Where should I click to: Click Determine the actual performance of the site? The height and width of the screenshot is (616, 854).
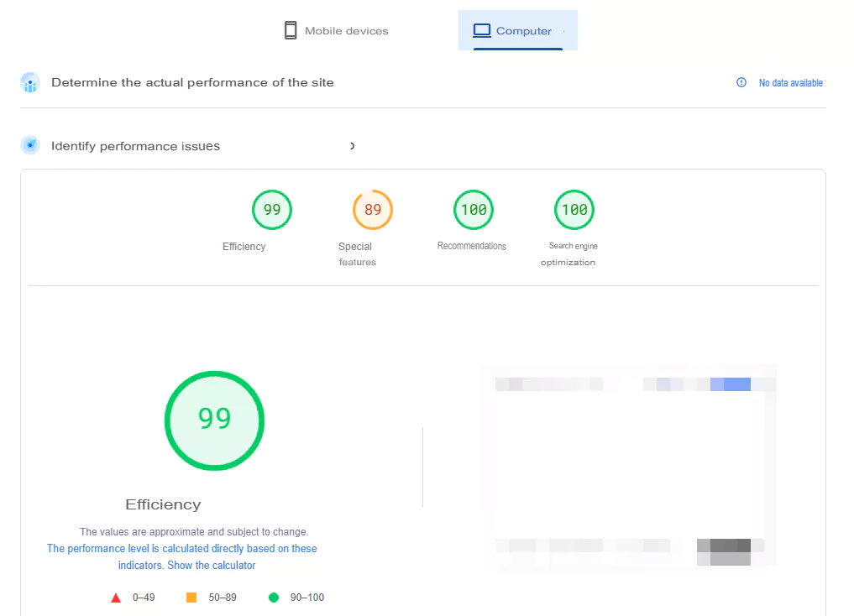[192, 83]
